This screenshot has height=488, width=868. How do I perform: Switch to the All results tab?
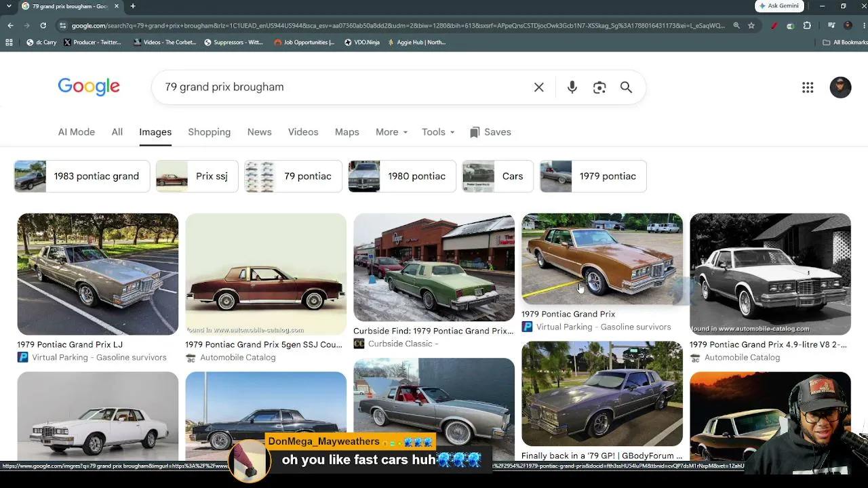(x=117, y=132)
